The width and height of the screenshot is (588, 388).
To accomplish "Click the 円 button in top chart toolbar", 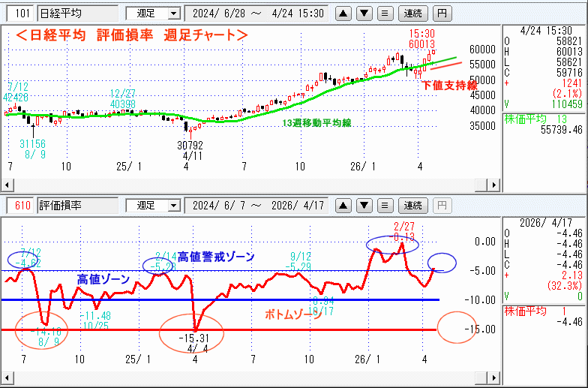I will 442,14.
